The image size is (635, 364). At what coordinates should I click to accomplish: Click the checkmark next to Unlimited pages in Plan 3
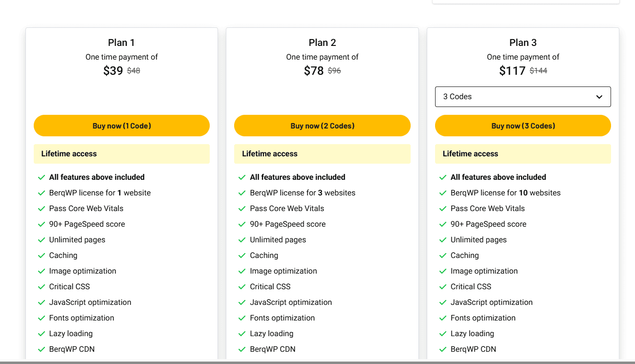pos(443,239)
